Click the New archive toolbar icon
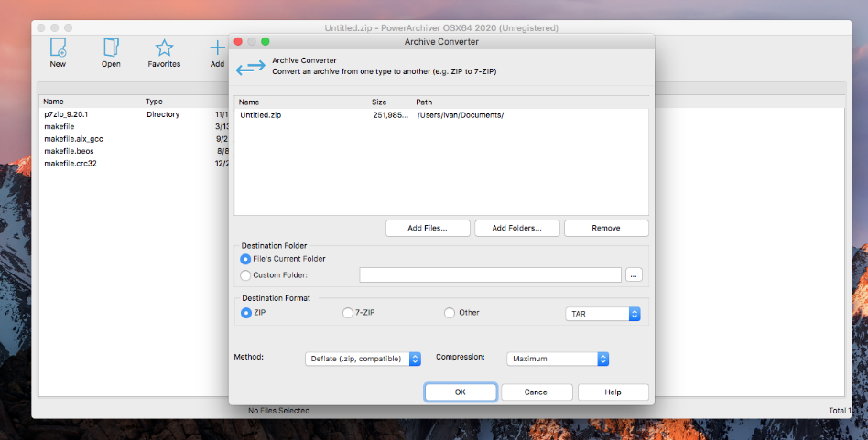The image size is (868, 440). pos(58,48)
